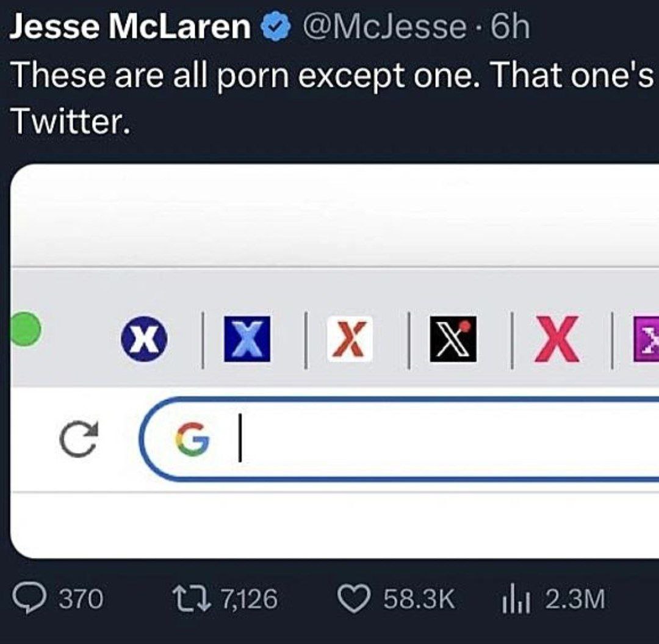
Task: Click the browser reload arrow
Action: tap(79, 439)
